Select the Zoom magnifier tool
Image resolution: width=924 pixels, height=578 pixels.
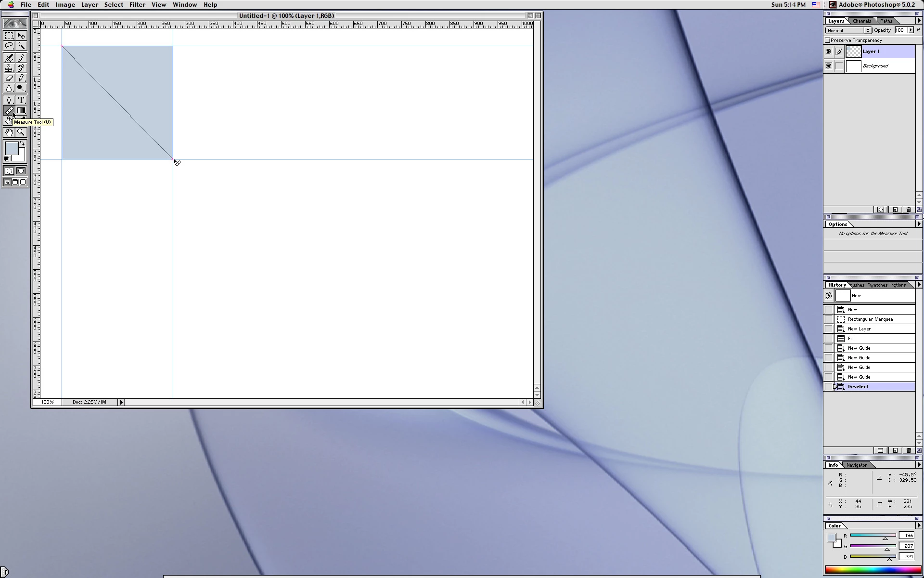coord(21,132)
